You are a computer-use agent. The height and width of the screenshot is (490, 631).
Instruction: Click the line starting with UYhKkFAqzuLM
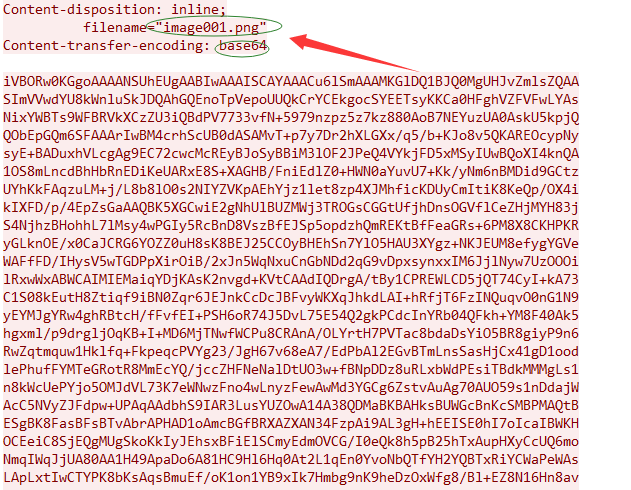291,189
